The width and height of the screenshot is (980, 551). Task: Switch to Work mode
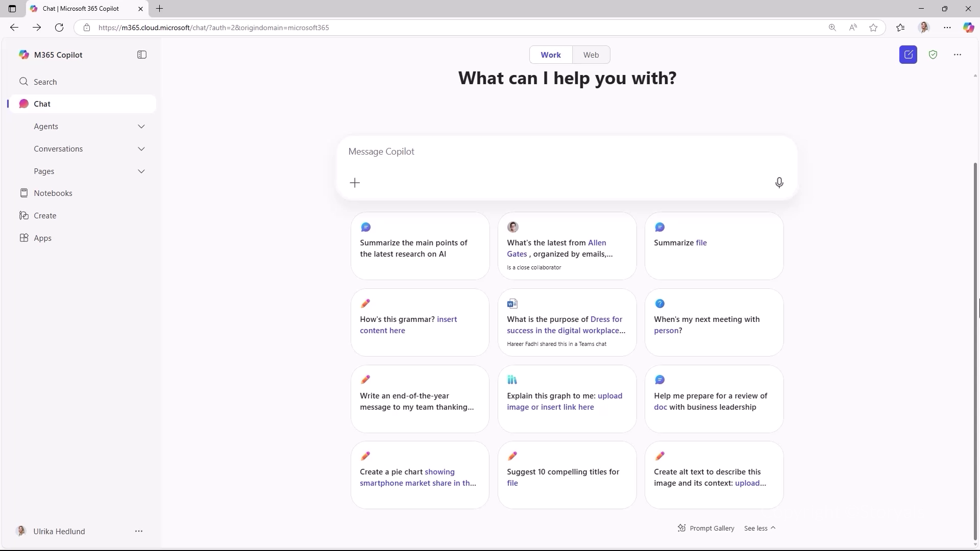(551, 55)
